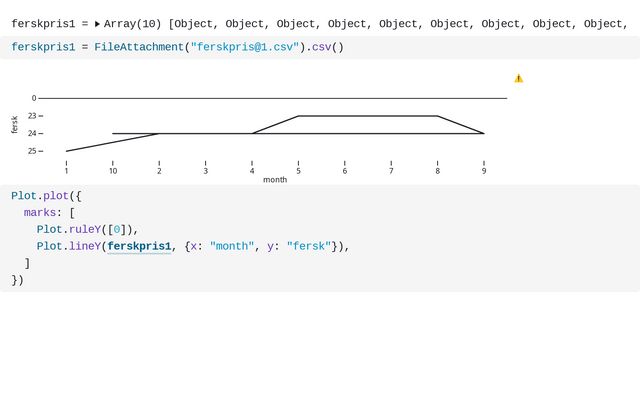Click the marks: [ line in the code
Image resolution: width=640 pixels, height=400 pixels.
pos(49,213)
